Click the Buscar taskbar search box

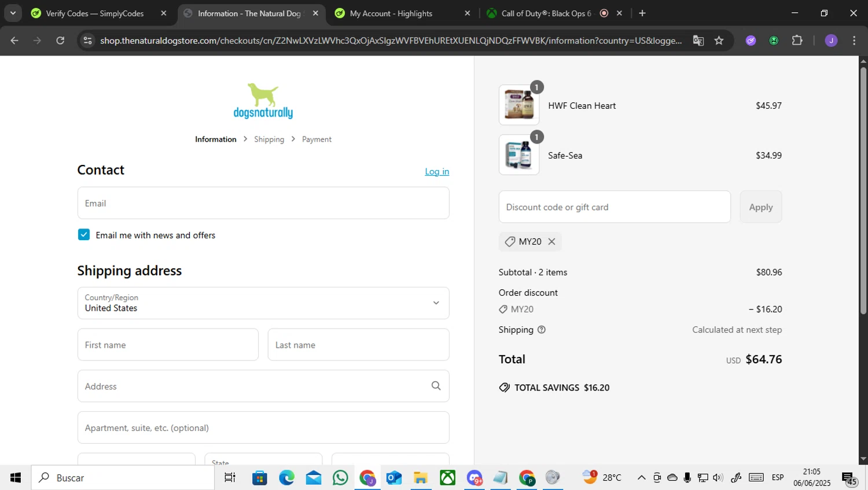(x=123, y=478)
